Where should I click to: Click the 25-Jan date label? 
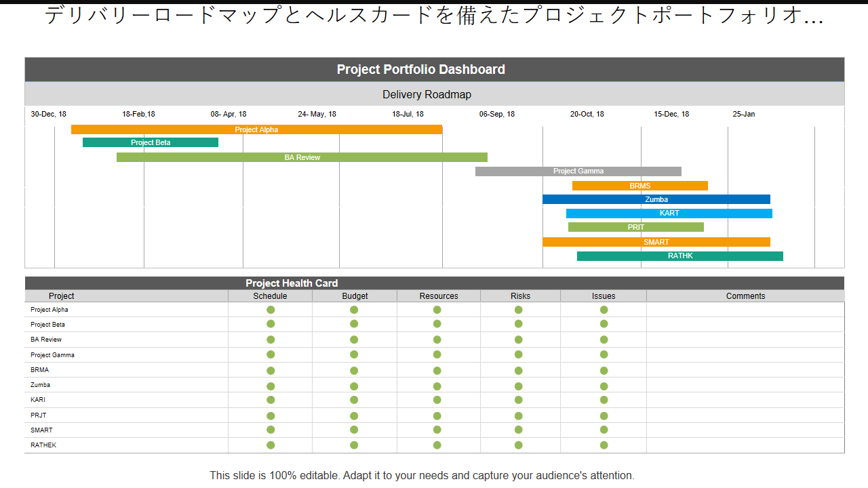(744, 114)
